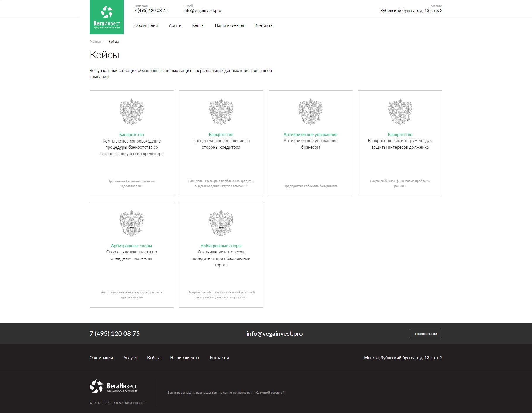Open Спор о задолженности по арендным платежам
Viewport: 532px width, 413px height.
click(x=131, y=255)
